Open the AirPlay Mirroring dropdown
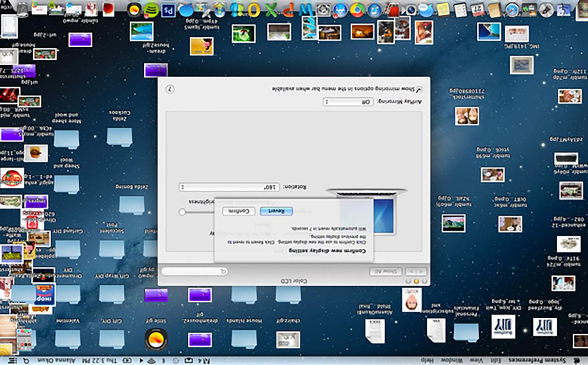Screen dimensions: 588x365 point(348,102)
